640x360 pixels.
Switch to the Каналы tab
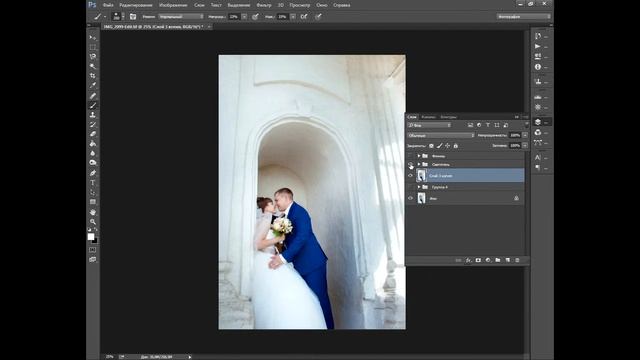(429, 117)
